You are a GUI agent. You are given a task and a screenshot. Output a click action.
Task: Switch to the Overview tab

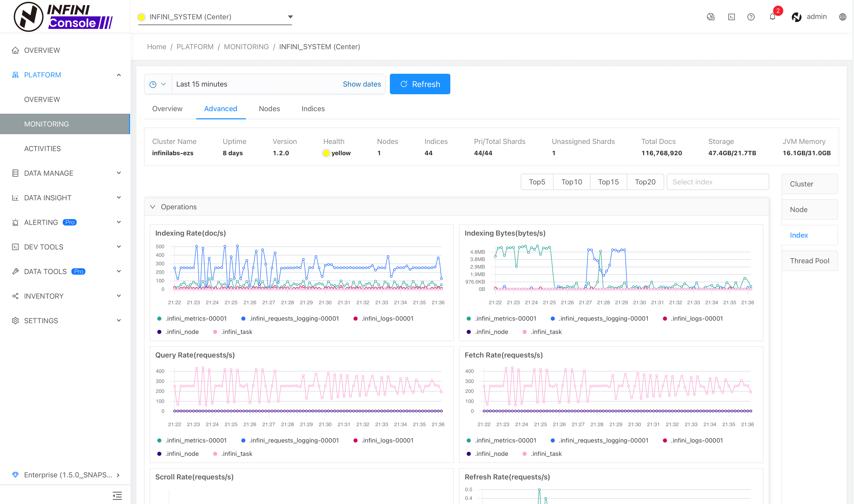point(167,109)
